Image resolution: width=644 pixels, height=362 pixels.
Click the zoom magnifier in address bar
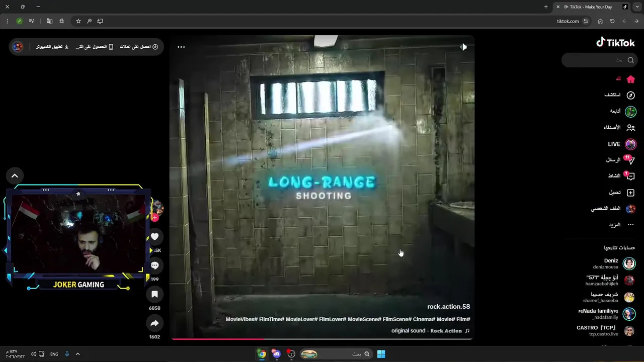click(89, 21)
